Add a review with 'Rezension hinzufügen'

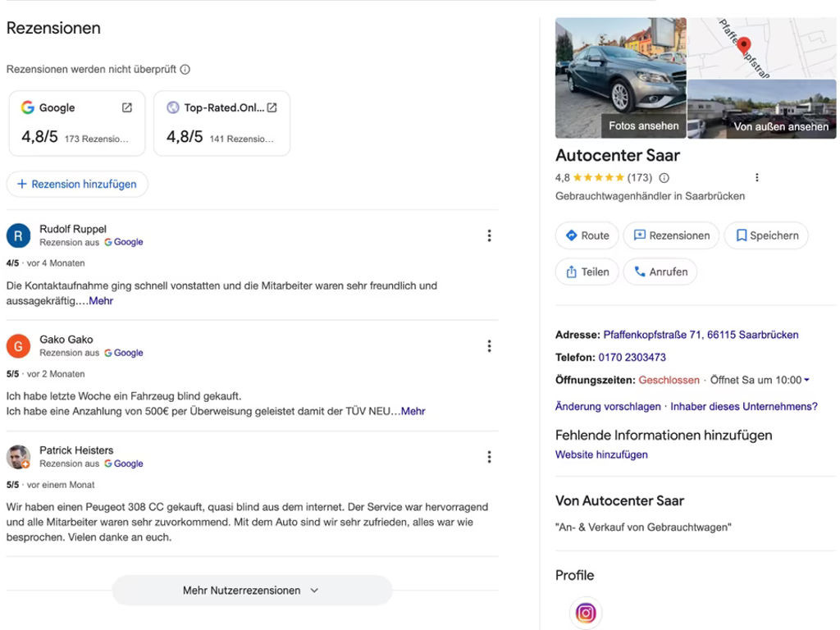[77, 185]
